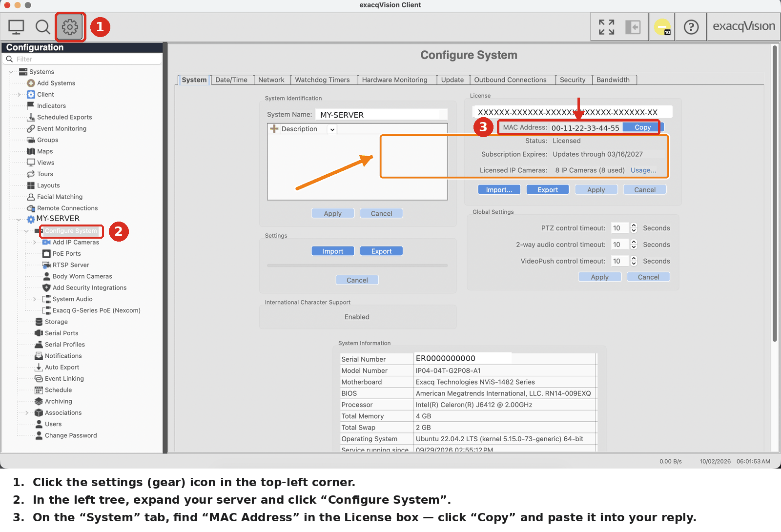This screenshot has width=781, height=532.
Task: Adjust VideoPush control timeout stepper
Action: click(634, 261)
